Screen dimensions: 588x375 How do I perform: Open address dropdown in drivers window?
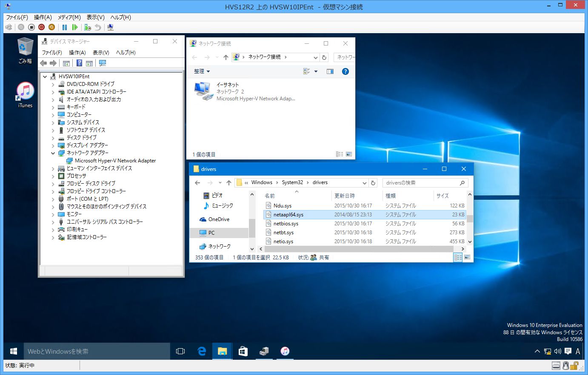click(364, 183)
